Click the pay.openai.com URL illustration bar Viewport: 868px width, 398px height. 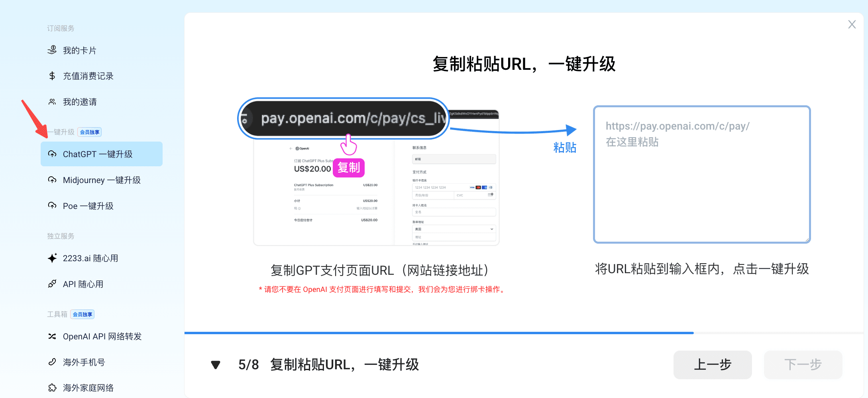tap(344, 118)
